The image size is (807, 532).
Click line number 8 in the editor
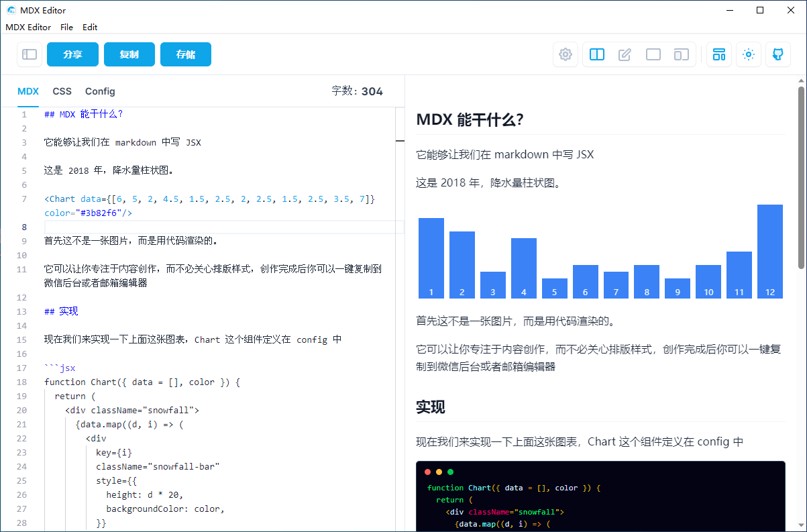[24, 227]
